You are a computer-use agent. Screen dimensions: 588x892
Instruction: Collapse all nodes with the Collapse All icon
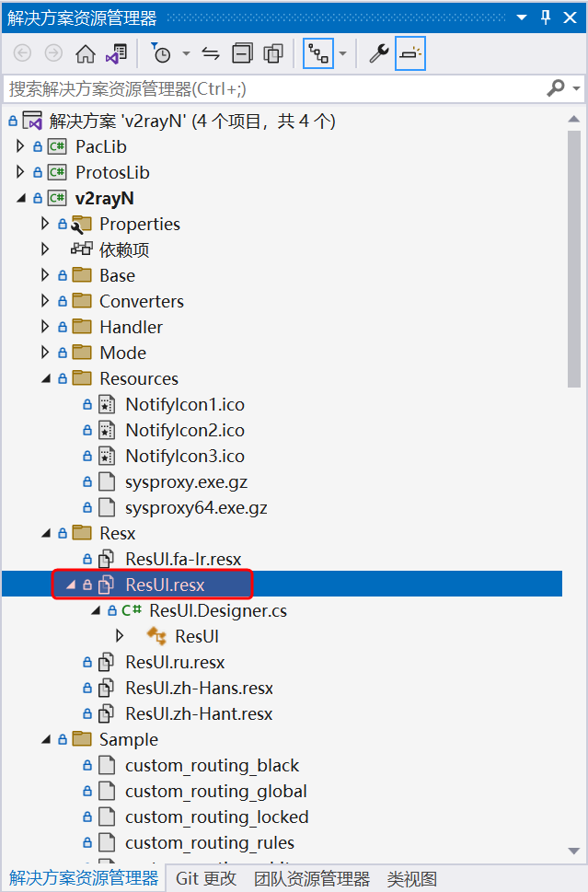pos(242,54)
